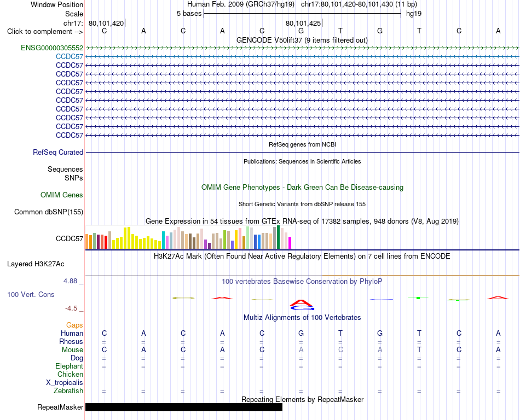
Task: Select the light-blue CCDC57 transcript label
Action: pos(70,57)
